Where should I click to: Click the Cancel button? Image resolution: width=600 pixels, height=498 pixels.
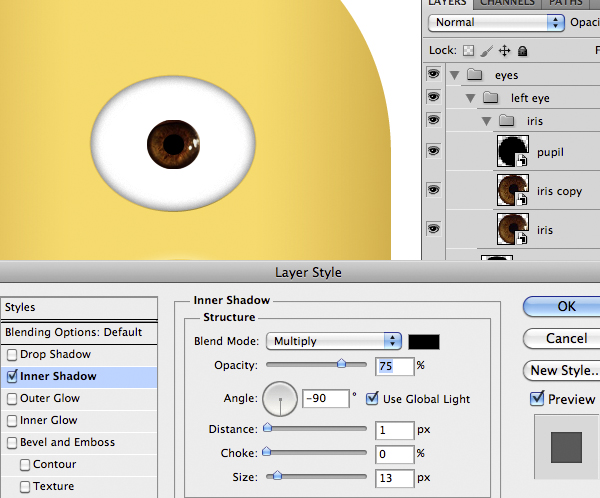click(564, 338)
